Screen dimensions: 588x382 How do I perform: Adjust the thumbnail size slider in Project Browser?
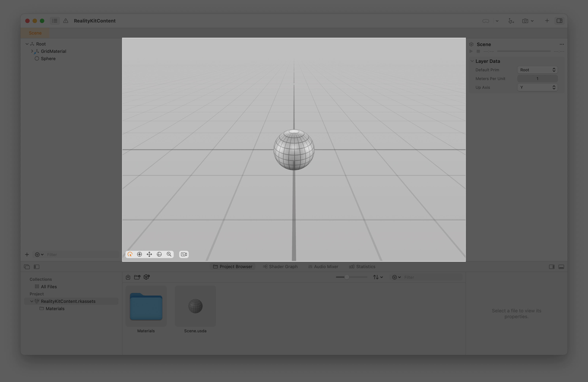347,277
